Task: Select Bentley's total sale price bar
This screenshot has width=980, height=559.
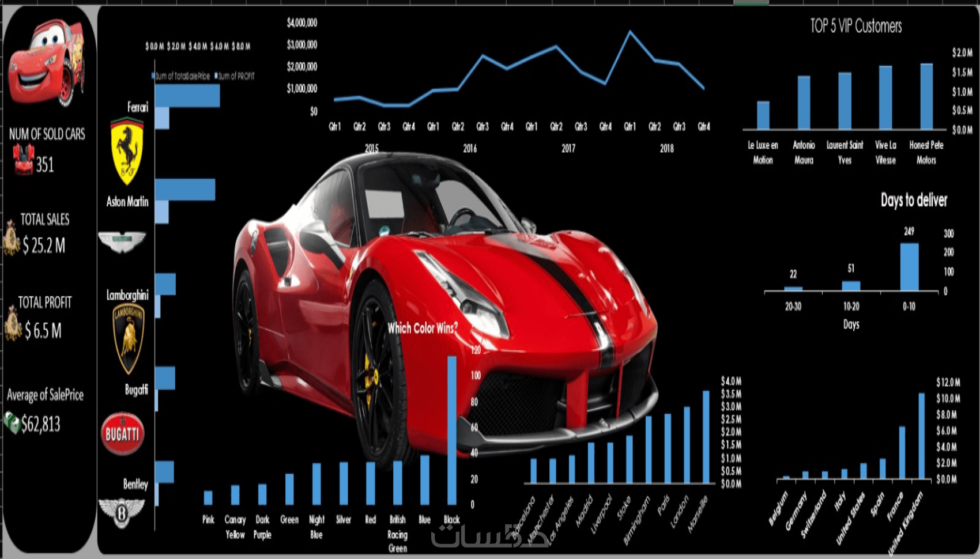Action: [x=164, y=472]
